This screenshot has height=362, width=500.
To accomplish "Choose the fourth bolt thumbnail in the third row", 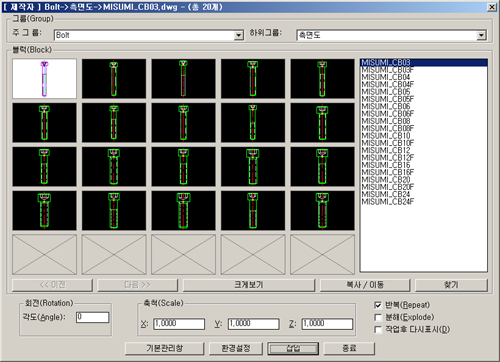I will [253, 167].
